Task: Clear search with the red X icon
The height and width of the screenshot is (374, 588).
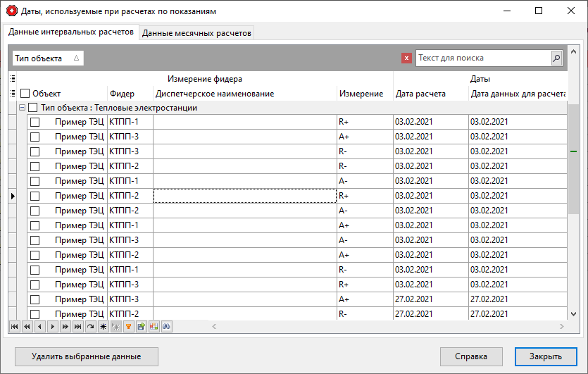Action: coord(406,58)
